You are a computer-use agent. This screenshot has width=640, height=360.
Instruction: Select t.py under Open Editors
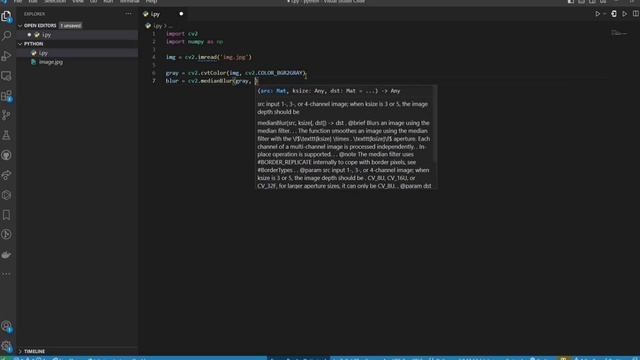click(x=78, y=35)
